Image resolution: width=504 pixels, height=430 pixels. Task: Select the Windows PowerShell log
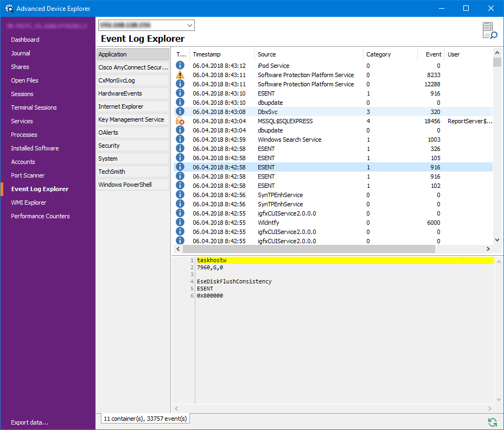click(x=133, y=185)
